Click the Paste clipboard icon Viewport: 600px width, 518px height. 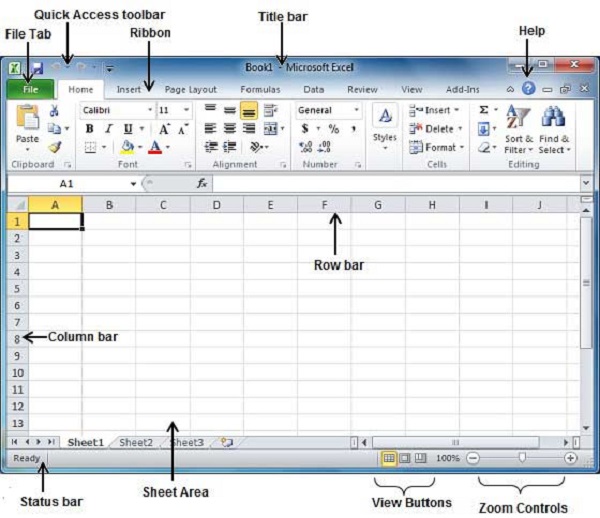[27, 117]
